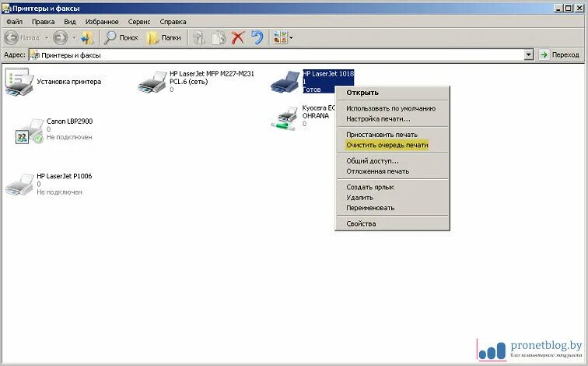This screenshot has width=588, height=366.
Task: Click Не подключен status under Canon LBP2900
Action: coord(69,137)
